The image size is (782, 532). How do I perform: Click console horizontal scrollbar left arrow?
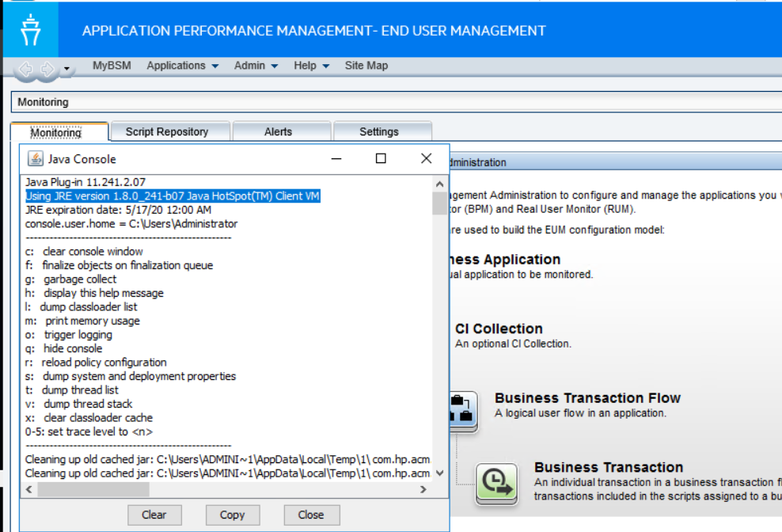point(29,489)
